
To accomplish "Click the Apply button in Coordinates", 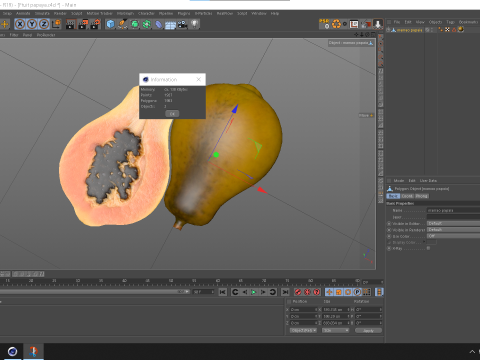I will 368,330.
